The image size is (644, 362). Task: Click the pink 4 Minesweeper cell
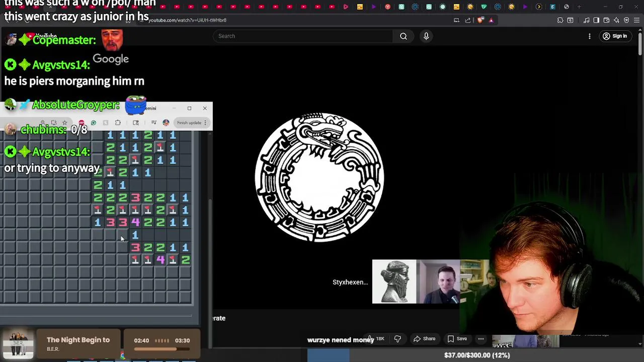tap(135, 222)
